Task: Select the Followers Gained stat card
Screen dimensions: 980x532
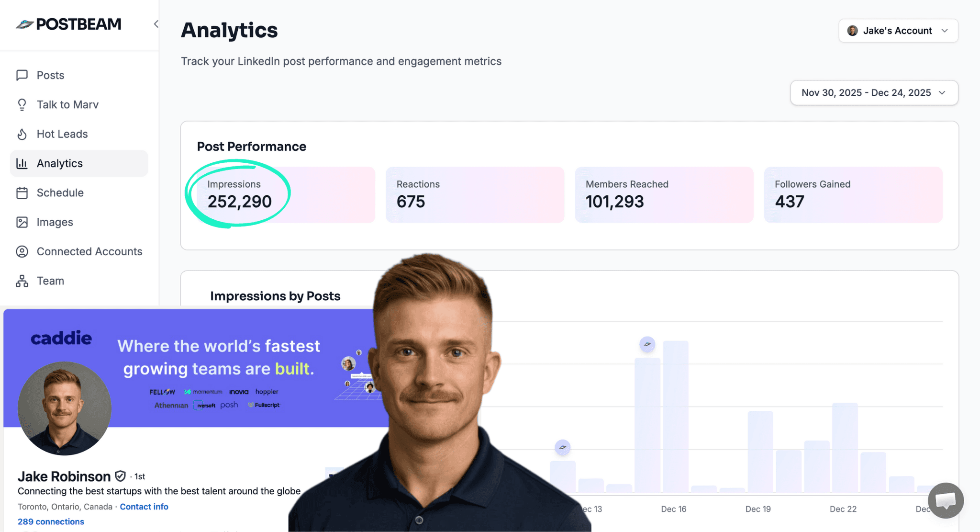Action: [853, 194]
